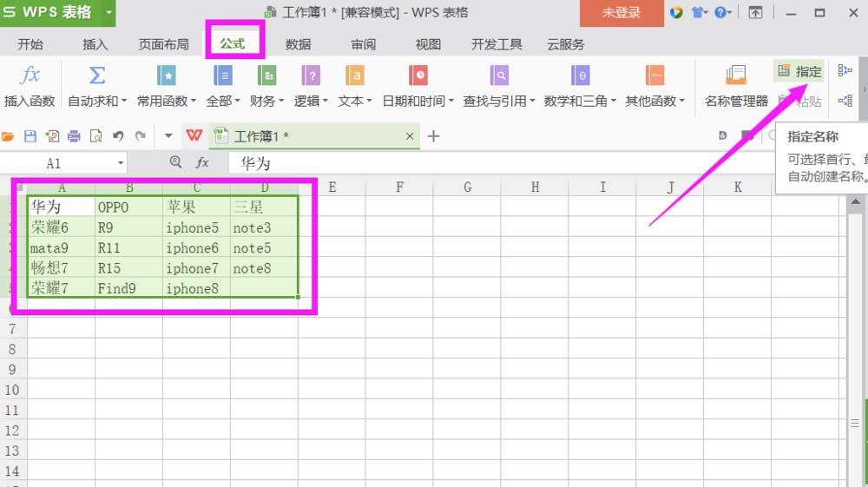Viewport: 868px width, 487px height.
Task: Close the 工作簿1 document tab
Action: pos(410,136)
